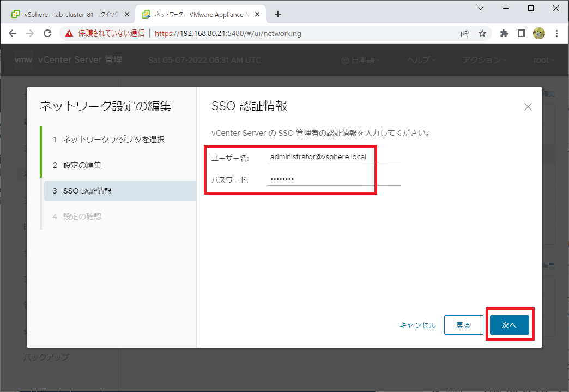
Task: Open the 日本語 language dropdown
Action: [360, 61]
